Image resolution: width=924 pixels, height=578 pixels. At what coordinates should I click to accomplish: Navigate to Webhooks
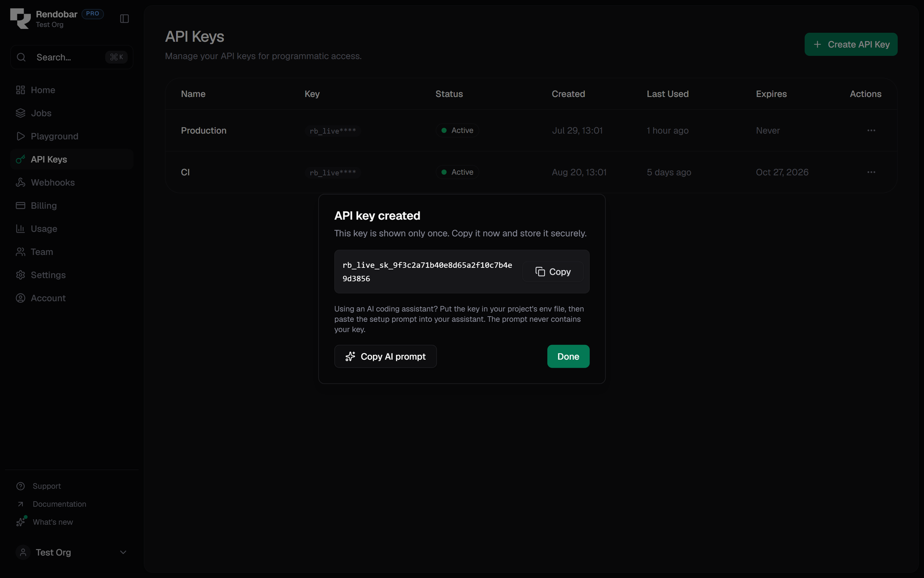72,183
